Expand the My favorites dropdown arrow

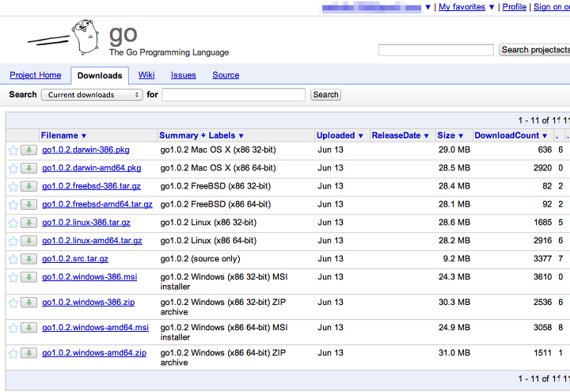pyautogui.click(x=492, y=7)
